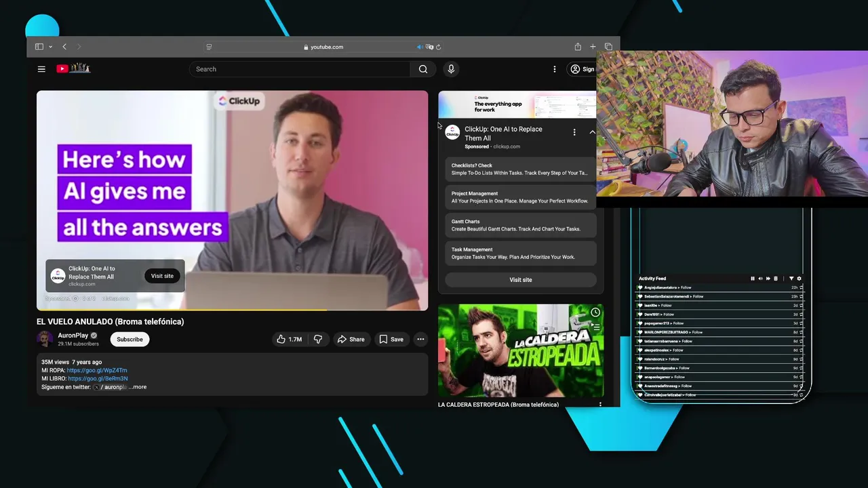Clear Activity Feed with the trash icon

pos(776,279)
